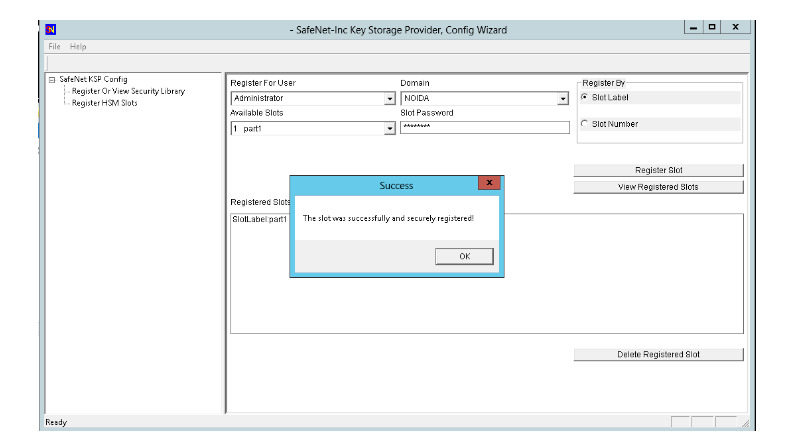Image resolution: width=794 pixels, height=446 pixels.
Task: Click the 'Register For User' label
Action: tap(263, 83)
